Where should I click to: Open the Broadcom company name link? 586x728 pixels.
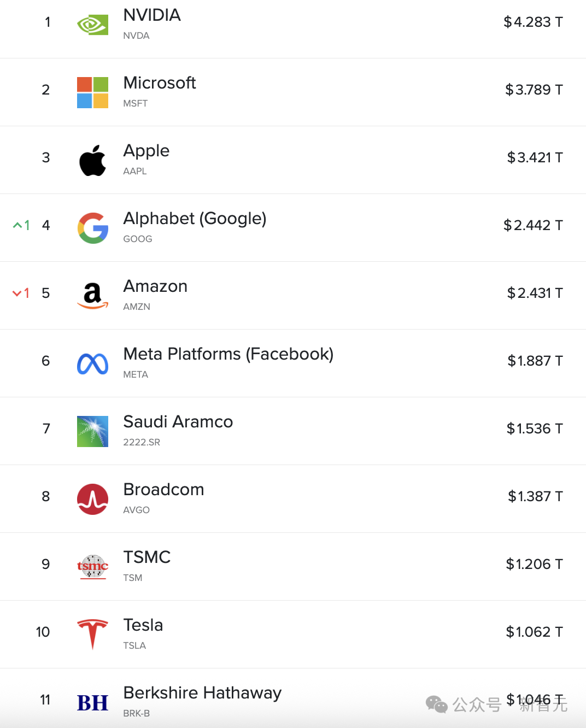(163, 489)
